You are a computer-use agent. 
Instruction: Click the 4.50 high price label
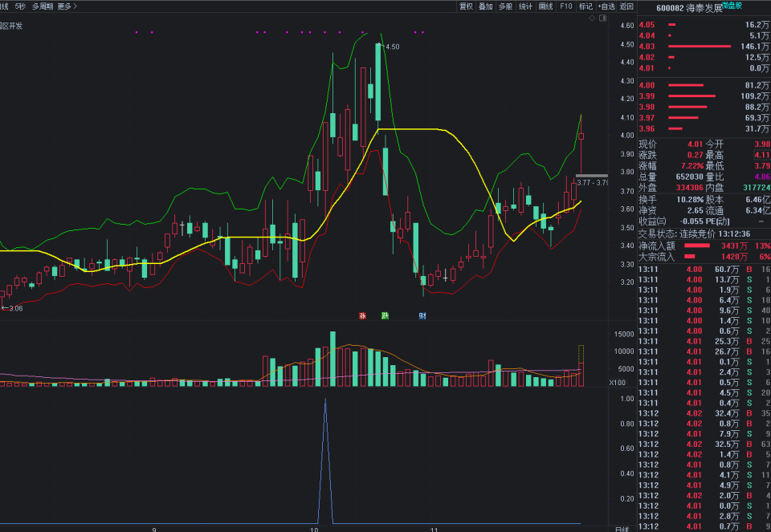(x=393, y=47)
